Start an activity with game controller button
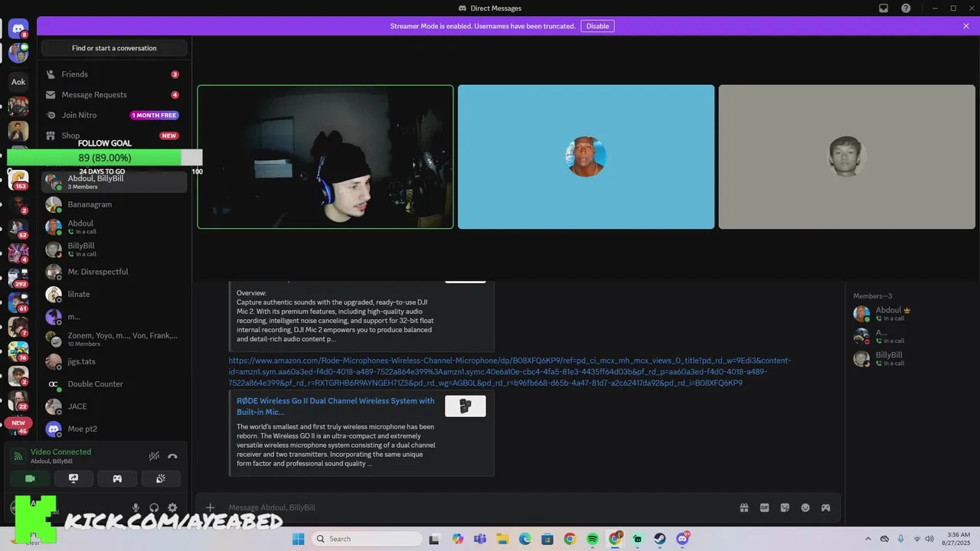Image resolution: width=980 pixels, height=551 pixels. pos(117,478)
